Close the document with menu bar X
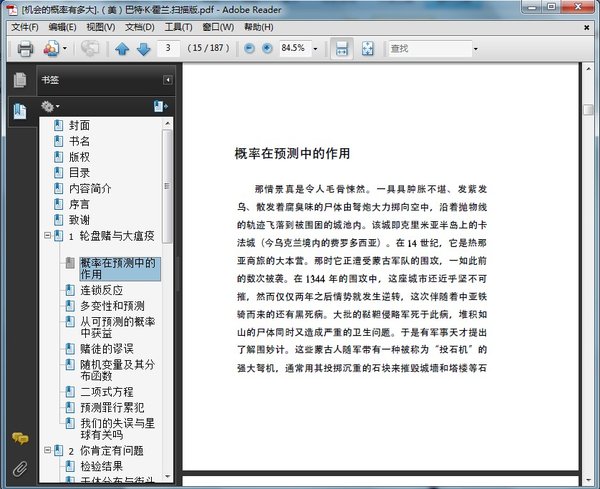This screenshot has width=600, height=489. click(x=586, y=27)
